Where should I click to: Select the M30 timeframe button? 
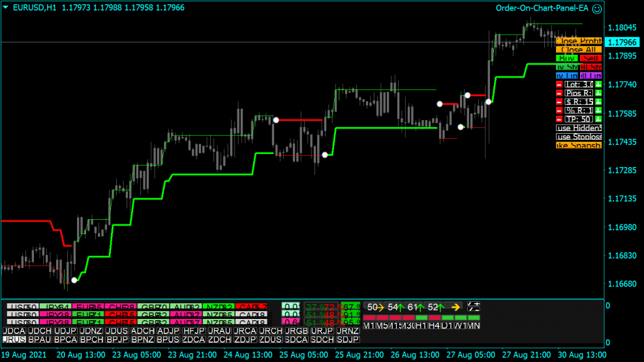pyautogui.click(x=408, y=325)
